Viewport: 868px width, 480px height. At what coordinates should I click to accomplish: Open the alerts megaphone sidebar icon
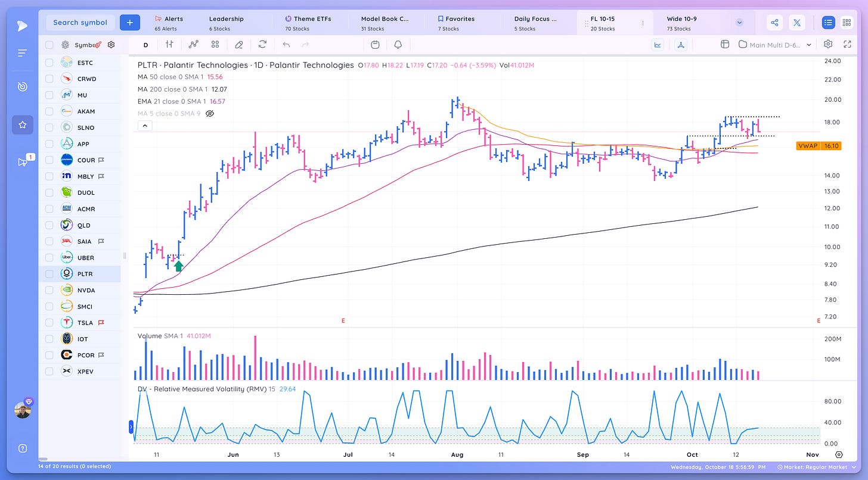(23, 162)
